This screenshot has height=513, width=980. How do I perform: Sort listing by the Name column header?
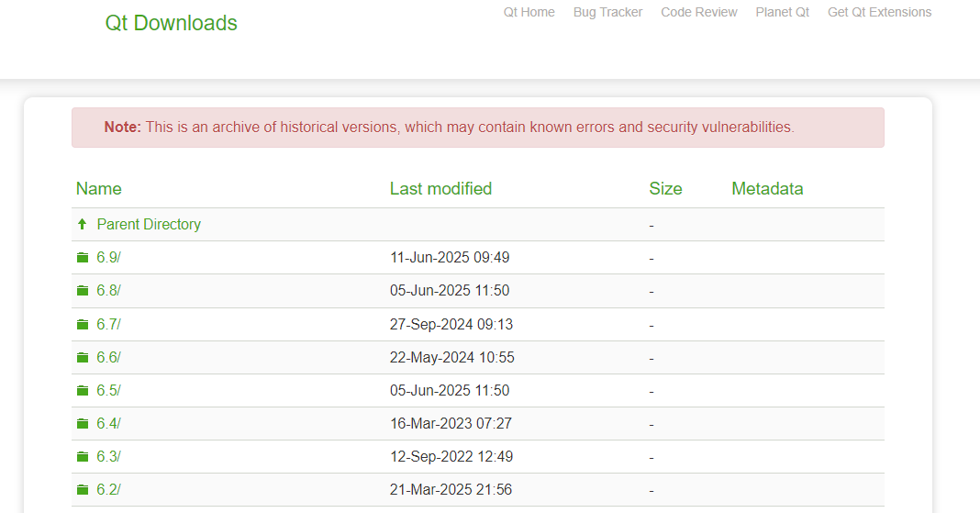point(99,189)
